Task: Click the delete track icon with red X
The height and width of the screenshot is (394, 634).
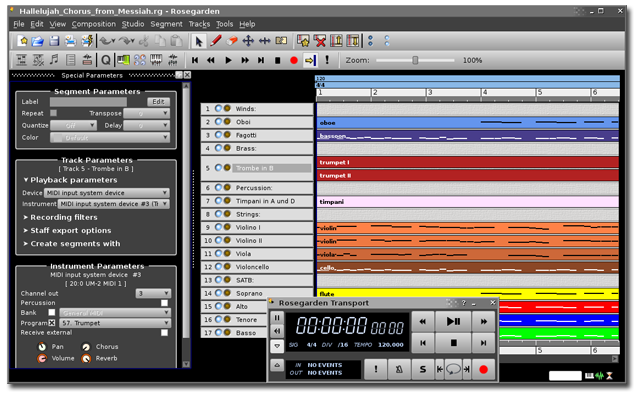Action: (320, 41)
